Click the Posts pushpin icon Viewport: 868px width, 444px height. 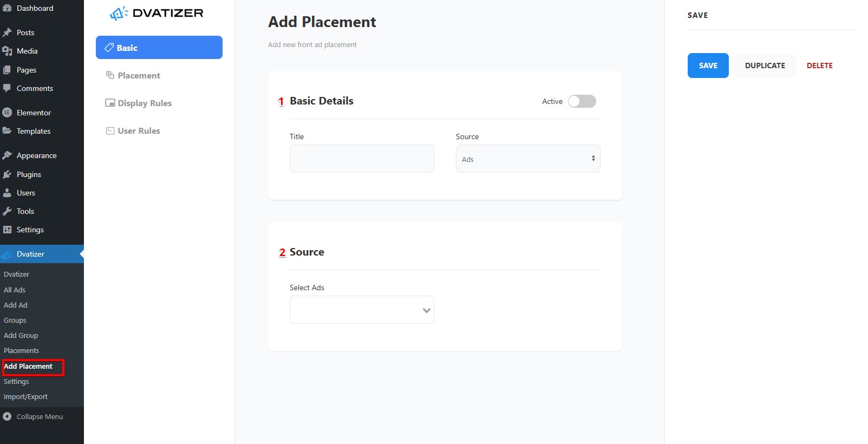(x=7, y=32)
